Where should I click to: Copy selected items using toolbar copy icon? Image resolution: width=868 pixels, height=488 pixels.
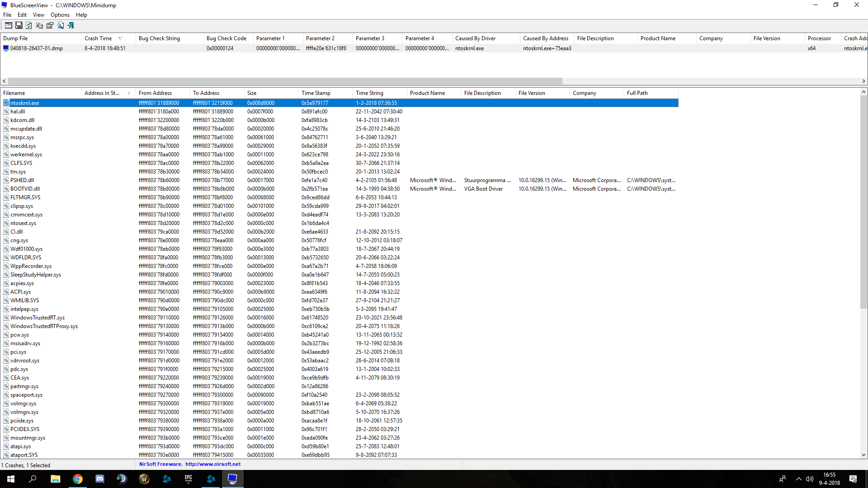39,25
